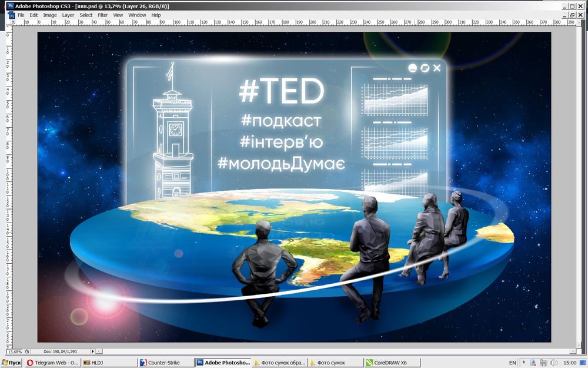Click the #TED artwork on the canvas
Image resolution: width=588 pixels, height=368 pixels.
point(282,91)
